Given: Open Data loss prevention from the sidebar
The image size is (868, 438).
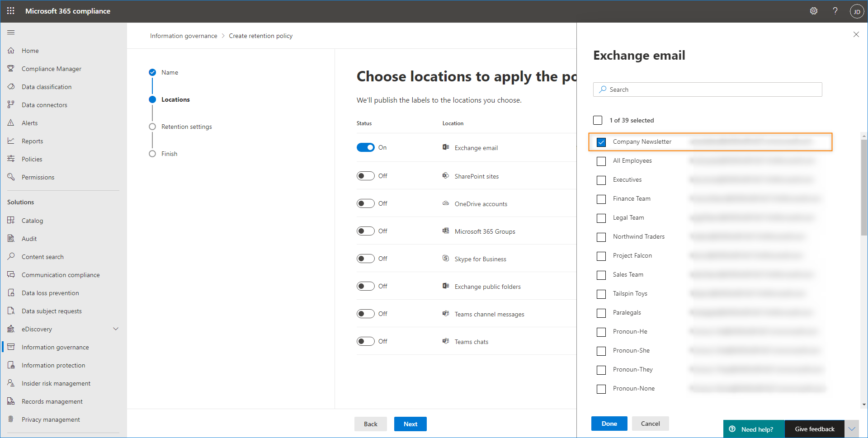Looking at the screenshot, I should click(x=49, y=292).
